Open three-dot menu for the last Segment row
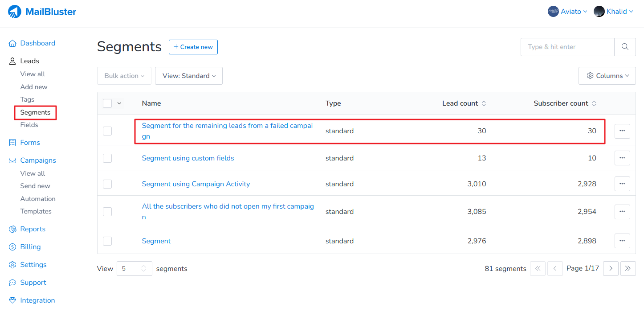 tap(622, 241)
